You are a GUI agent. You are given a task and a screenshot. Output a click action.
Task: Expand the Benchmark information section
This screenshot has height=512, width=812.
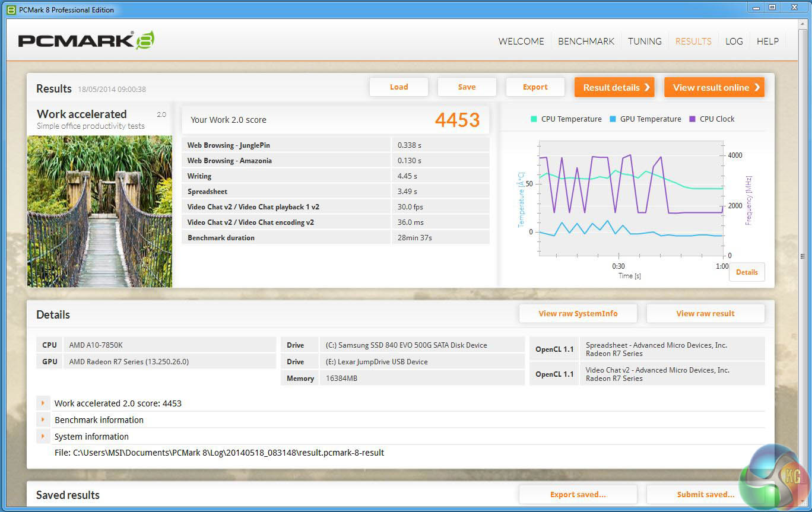43,420
